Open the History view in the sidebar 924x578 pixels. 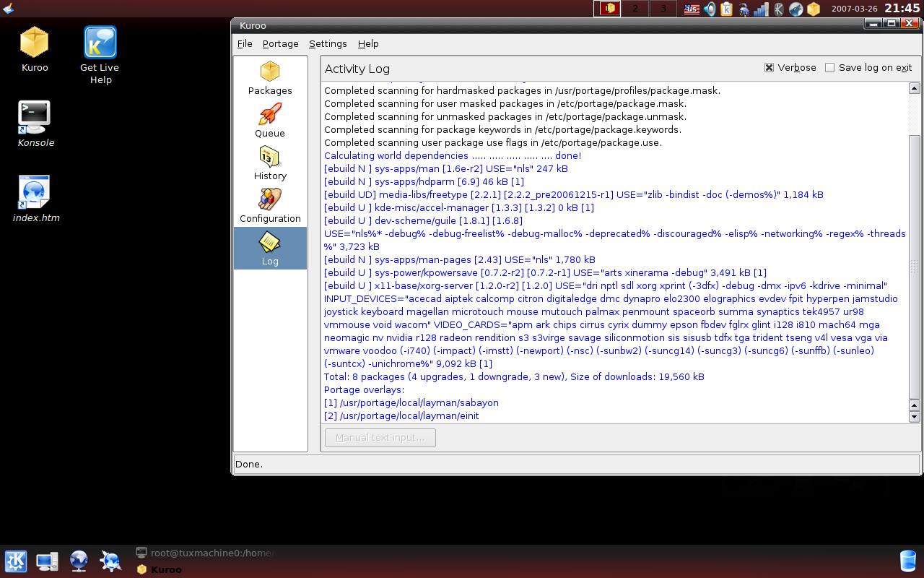coord(270,163)
